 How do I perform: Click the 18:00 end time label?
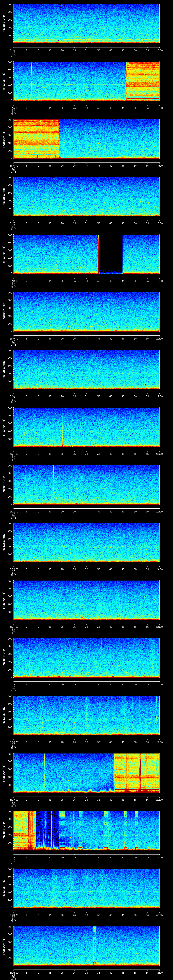tap(159, 223)
